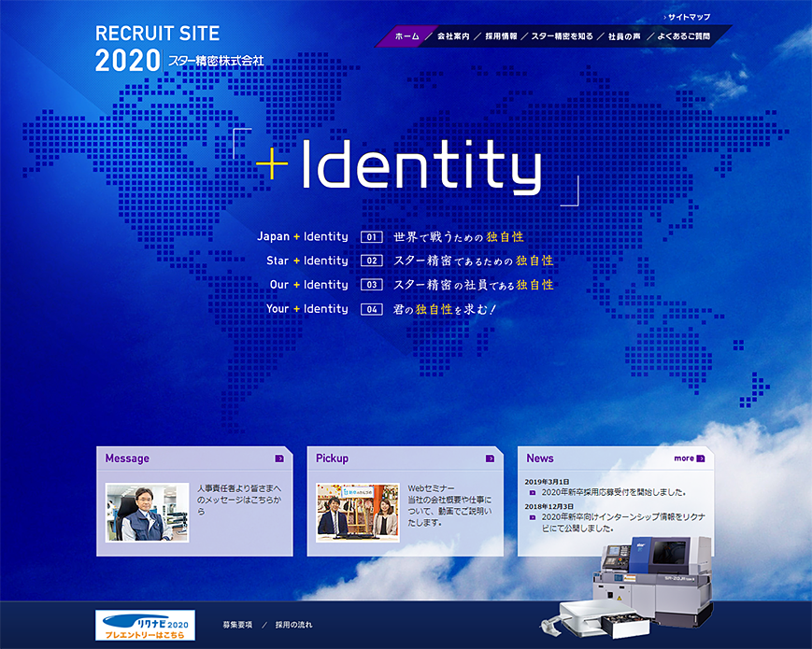Click the arrow icon beside the 2018年12月3日 news entry

[x=533, y=516]
